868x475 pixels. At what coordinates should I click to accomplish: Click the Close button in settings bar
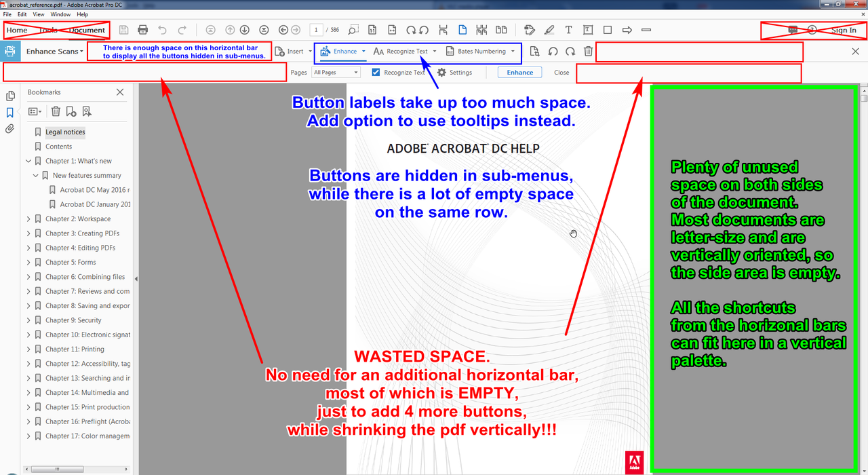tap(561, 73)
